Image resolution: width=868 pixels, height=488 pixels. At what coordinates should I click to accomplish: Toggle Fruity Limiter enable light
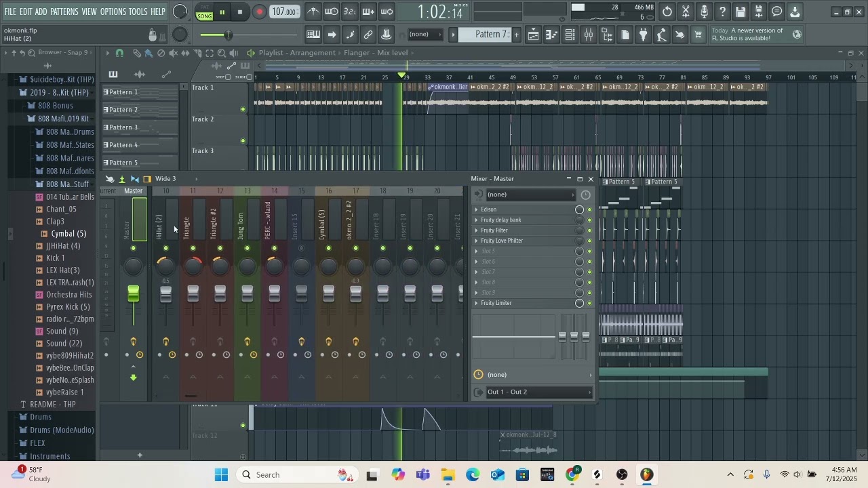(589, 303)
